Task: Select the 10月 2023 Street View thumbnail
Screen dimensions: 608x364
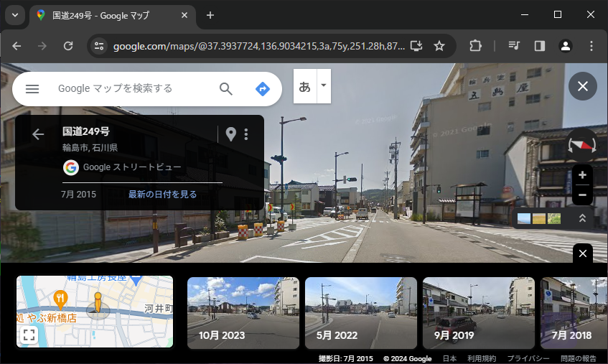Action: 243,313
